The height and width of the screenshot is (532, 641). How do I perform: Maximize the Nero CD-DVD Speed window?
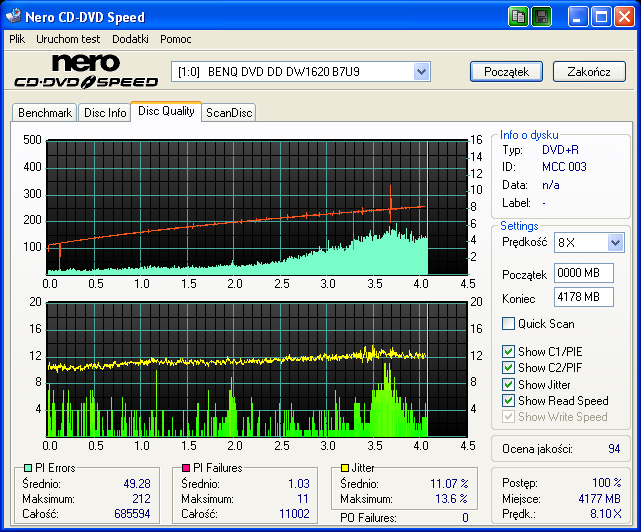[x=601, y=17]
